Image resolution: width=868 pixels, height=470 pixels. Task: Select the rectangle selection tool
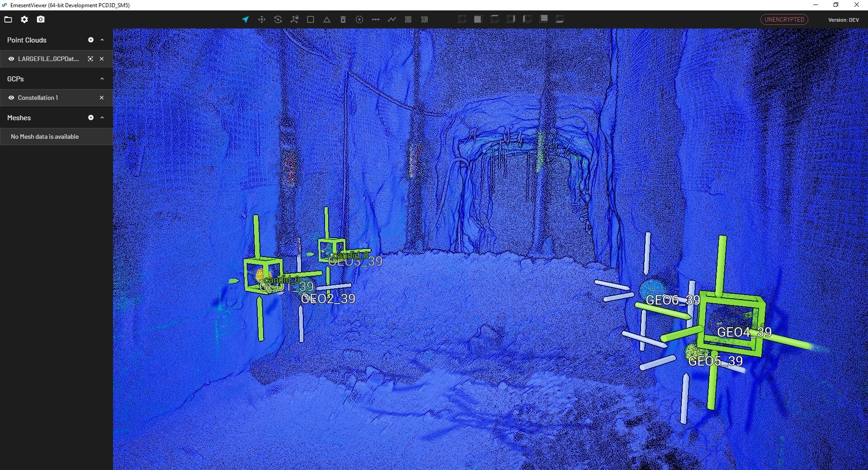pyautogui.click(x=311, y=19)
